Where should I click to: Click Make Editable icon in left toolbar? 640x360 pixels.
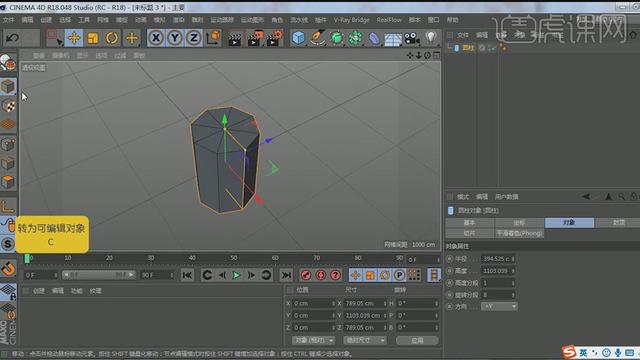pos(8,64)
